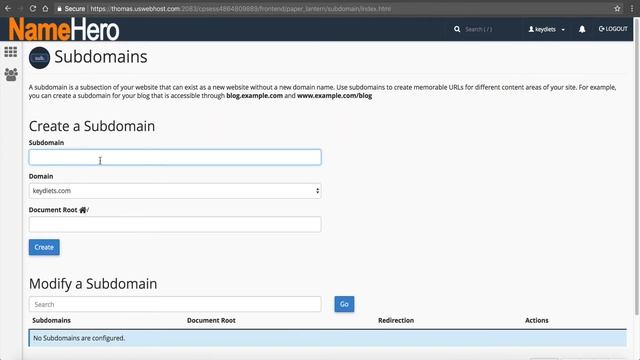Focus the Subdomain text field

point(175,157)
